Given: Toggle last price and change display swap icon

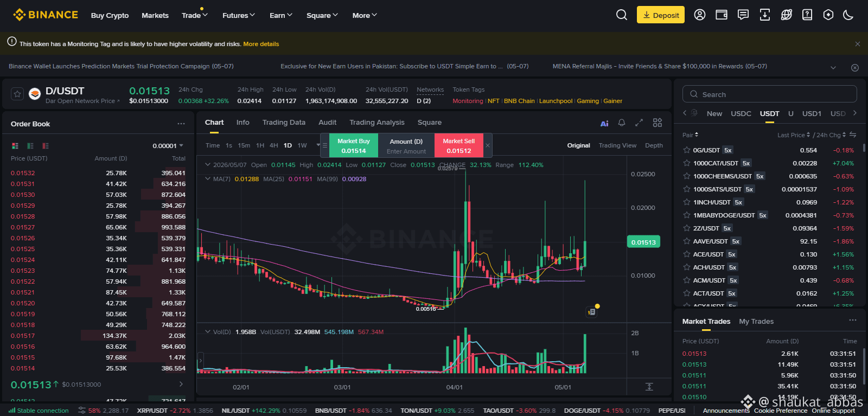Looking at the screenshot, I should pos(853,135).
